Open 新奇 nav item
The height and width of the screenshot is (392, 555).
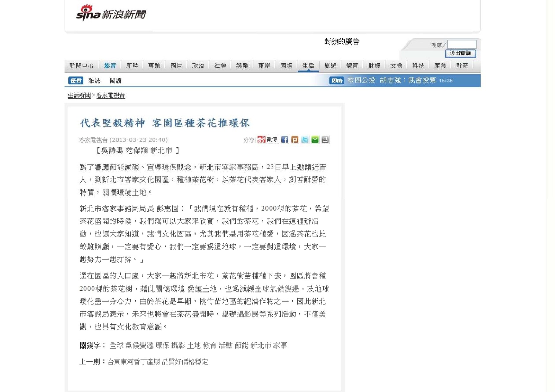pyautogui.click(x=462, y=65)
